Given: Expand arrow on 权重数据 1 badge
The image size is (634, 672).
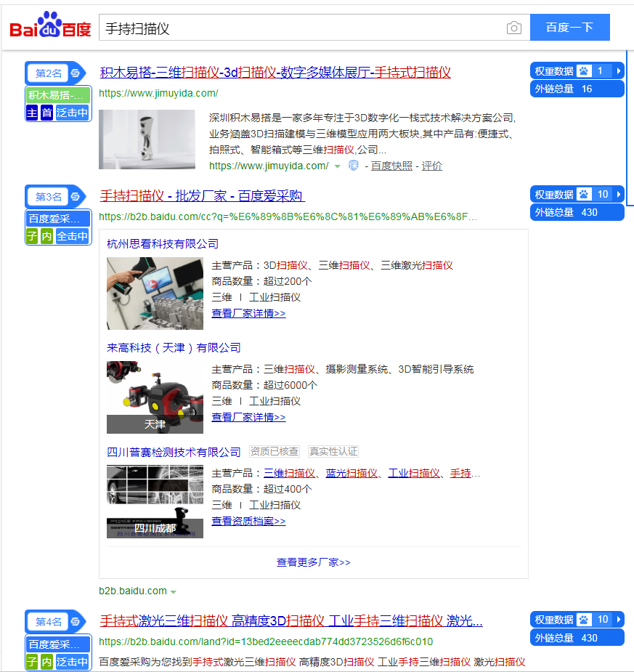Looking at the screenshot, I should click(x=618, y=71).
